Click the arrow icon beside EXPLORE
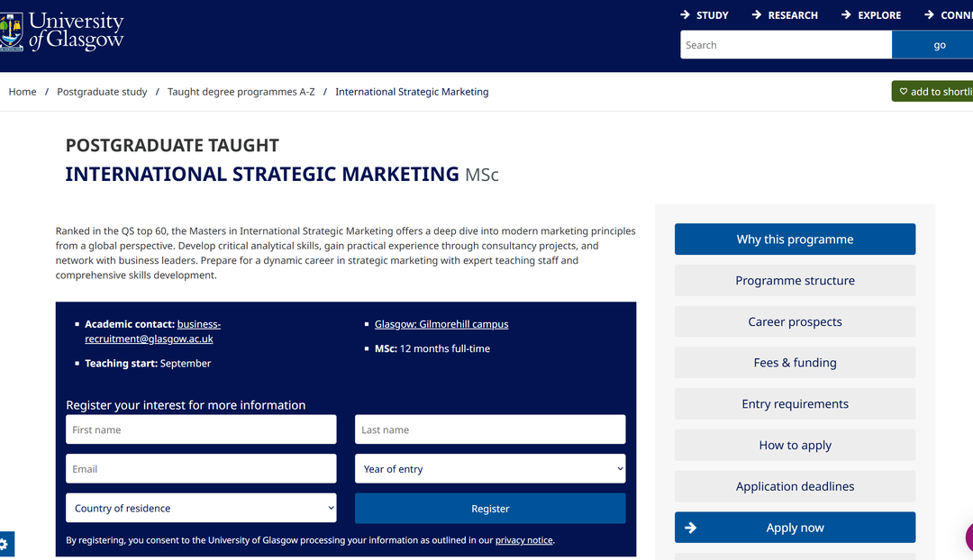 [846, 15]
